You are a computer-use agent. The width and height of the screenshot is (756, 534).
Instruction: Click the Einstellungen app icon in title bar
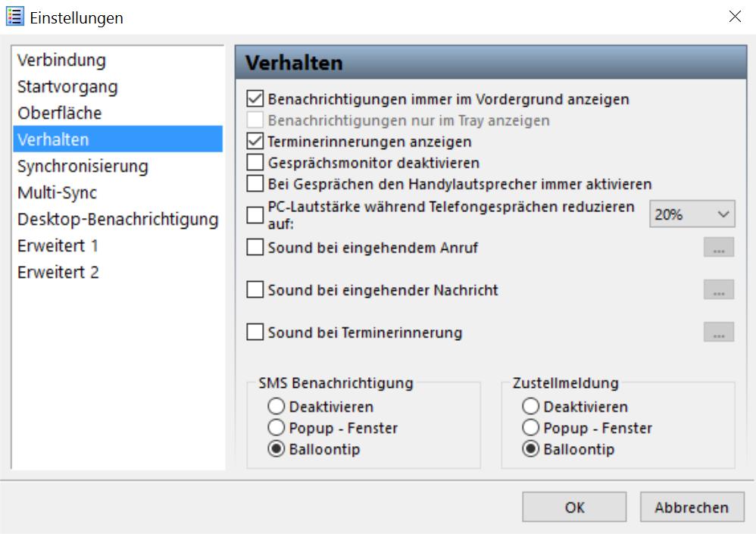pos(15,17)
